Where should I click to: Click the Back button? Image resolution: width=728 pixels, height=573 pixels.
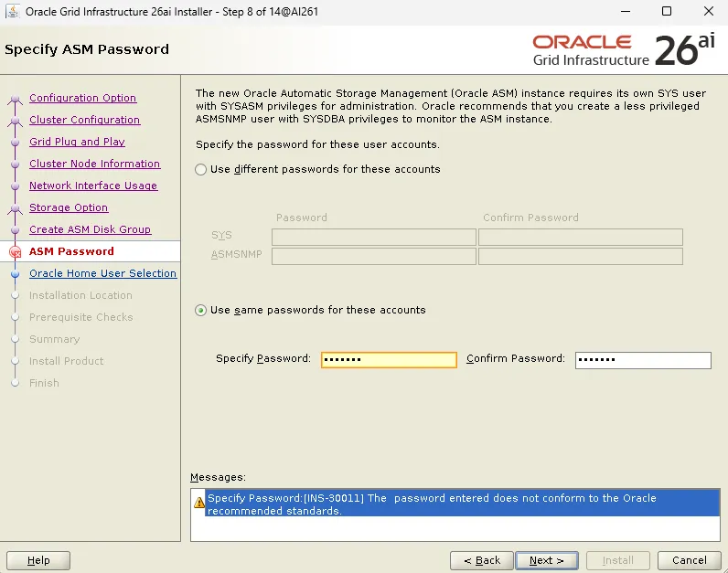(x=482, y=560)
